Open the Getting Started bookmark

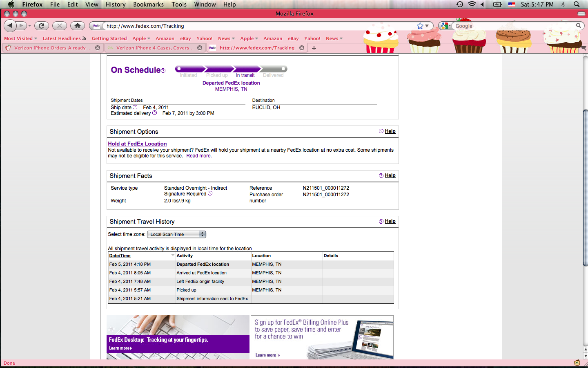tap(109, 38)
